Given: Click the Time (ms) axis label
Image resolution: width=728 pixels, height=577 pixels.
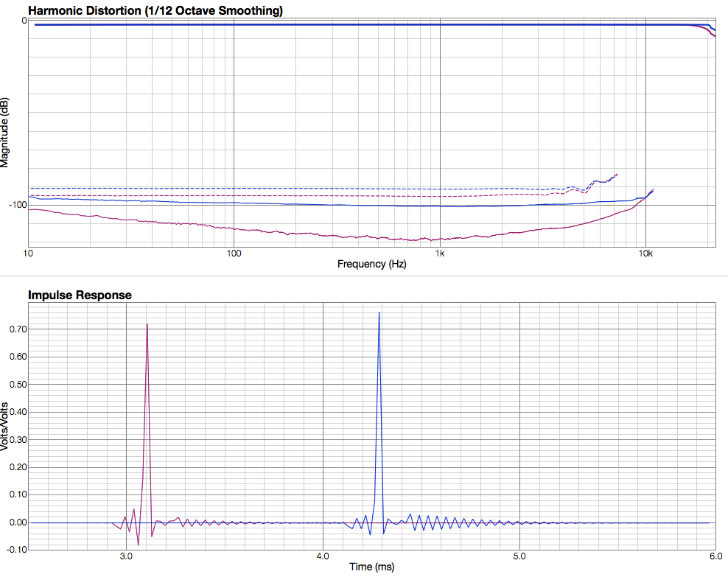Looking at the screenshot, I should point(372,567).
